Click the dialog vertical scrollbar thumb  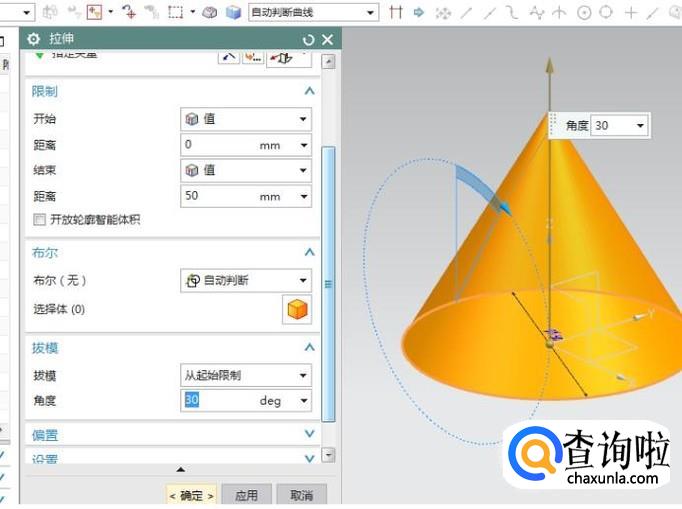[328, 284]
